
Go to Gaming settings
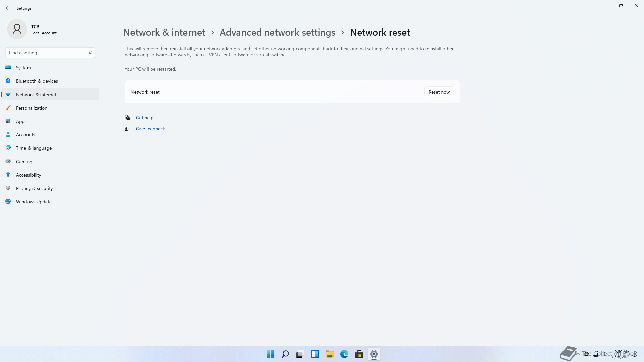click(x=50, y=161)
